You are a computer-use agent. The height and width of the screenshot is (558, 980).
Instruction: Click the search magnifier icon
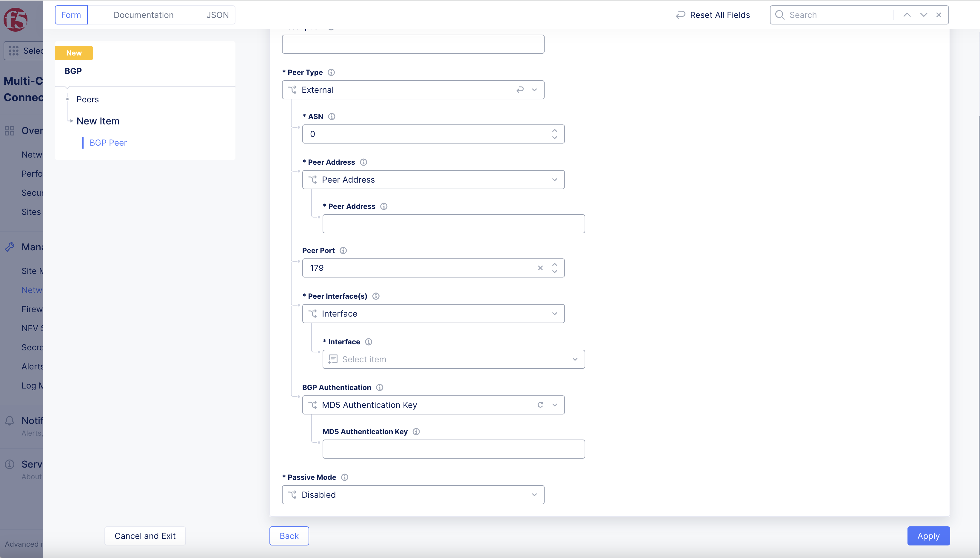(x=779, y=15)
